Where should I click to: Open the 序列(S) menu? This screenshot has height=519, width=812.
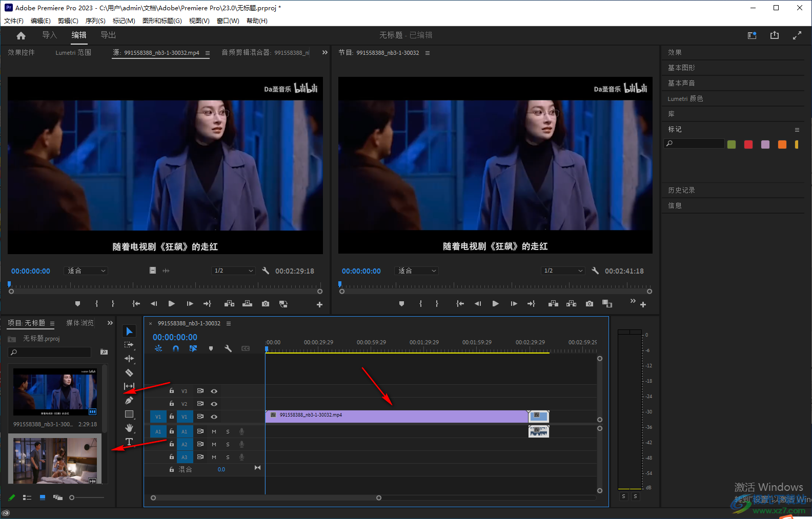[x=95, y=21]
